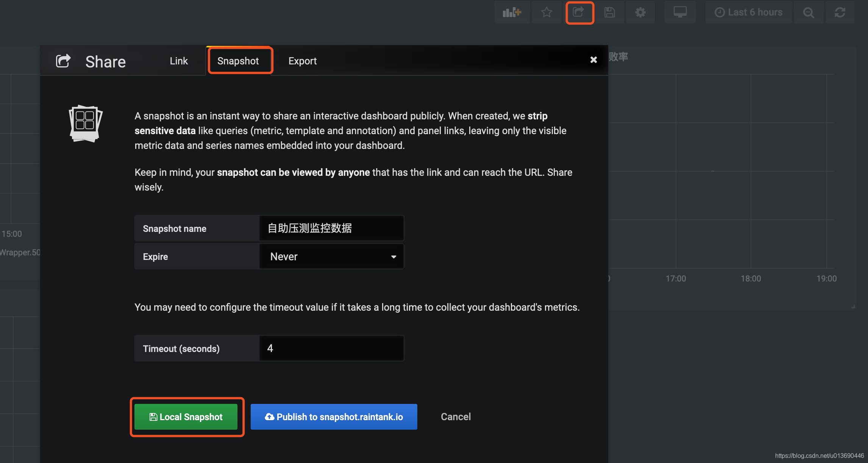
Task: Zoom out time range magnifier
Action: 808,13
